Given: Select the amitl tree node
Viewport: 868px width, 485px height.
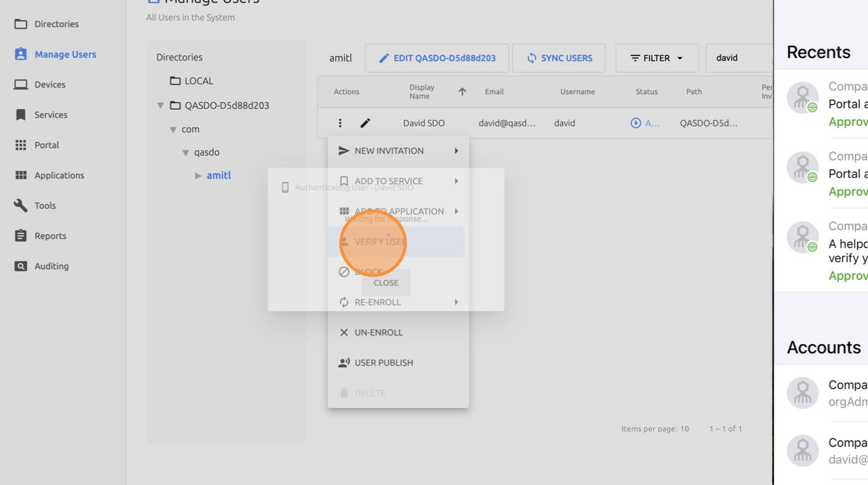Looking at the screenshot, I should [x=219, y=175].
